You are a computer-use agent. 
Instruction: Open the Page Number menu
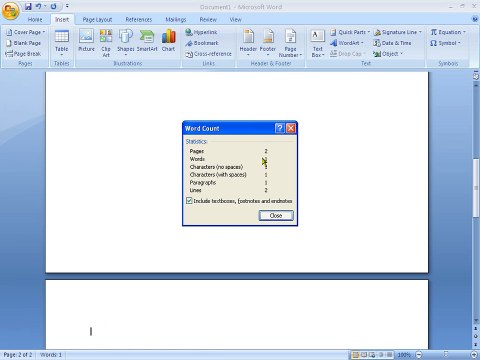click(x=290, y=43)
